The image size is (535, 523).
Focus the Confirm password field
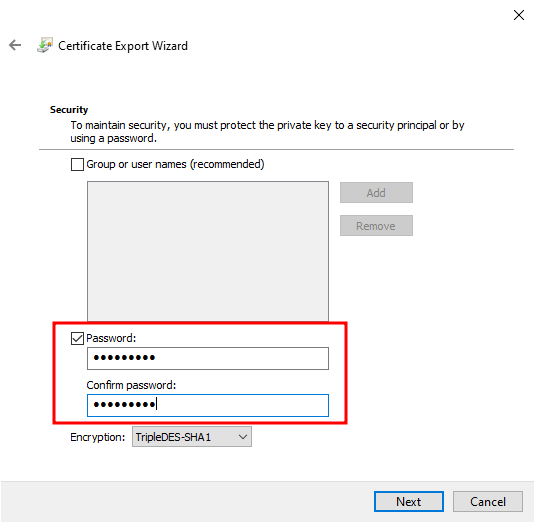208,405
